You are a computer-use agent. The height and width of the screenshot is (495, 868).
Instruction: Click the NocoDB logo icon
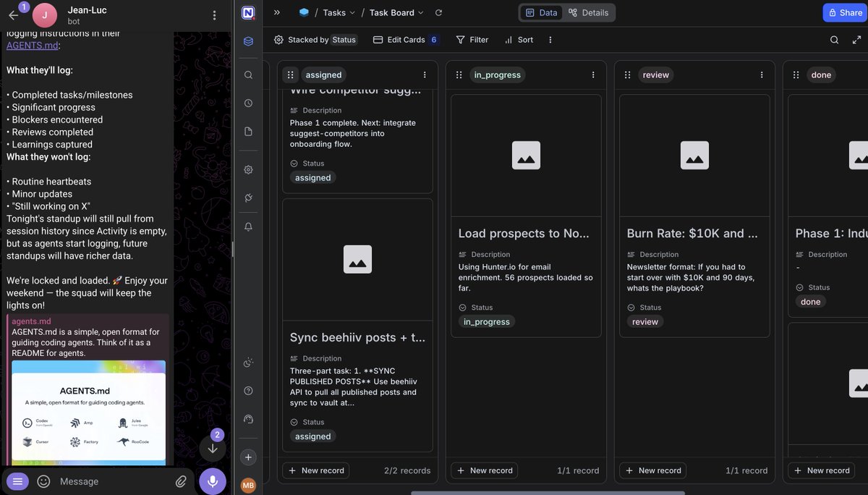pyautogui.click(x=249, y=12)
